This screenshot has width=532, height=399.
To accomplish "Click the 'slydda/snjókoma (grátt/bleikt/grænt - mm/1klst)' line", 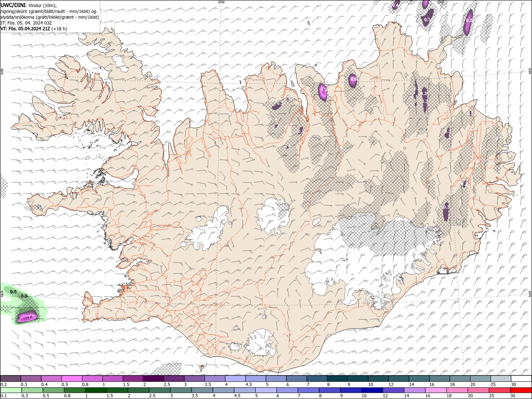I will tap(49, 17).
